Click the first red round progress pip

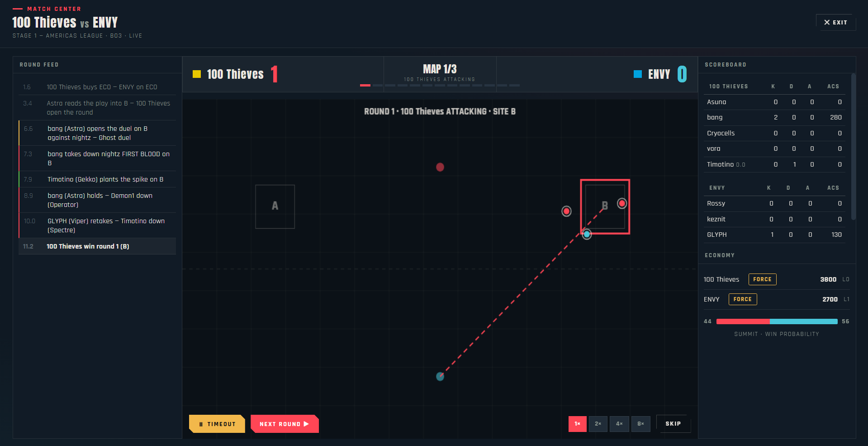(365, 85)
